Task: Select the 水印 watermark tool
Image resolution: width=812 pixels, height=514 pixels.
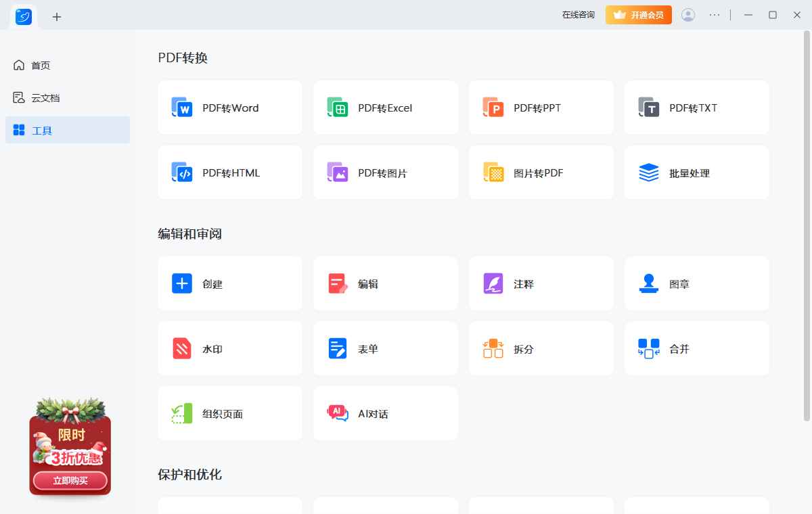Action: pos(229,348)
